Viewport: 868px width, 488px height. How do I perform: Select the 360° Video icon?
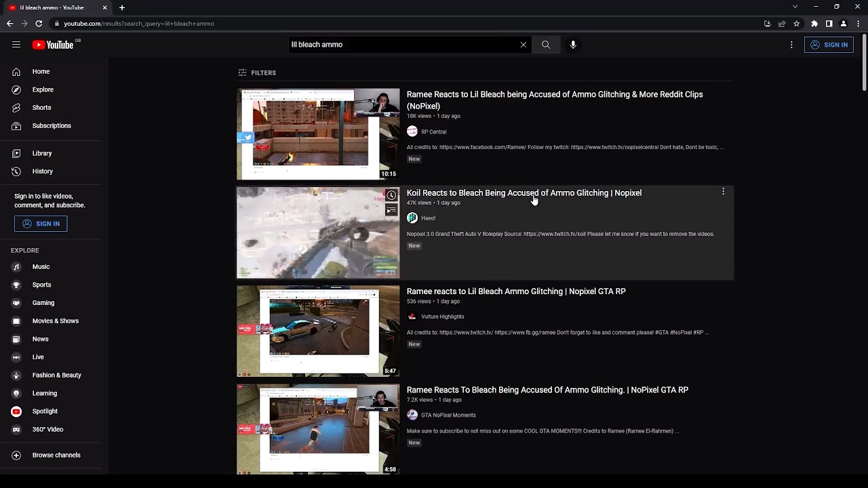coord(16,430)
